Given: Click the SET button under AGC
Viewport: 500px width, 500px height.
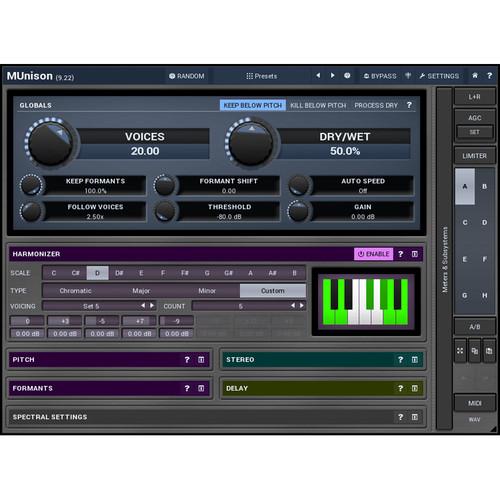Looking at the screenshot, I should 474,132.
